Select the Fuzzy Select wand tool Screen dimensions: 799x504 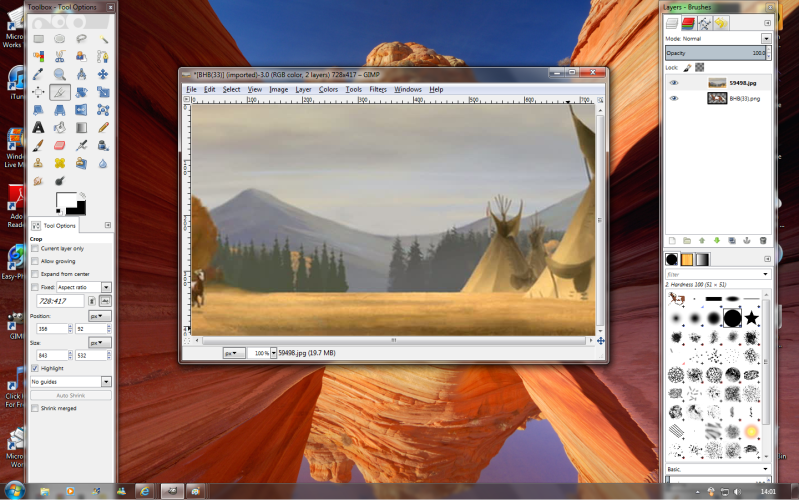[x=103, y=39]
